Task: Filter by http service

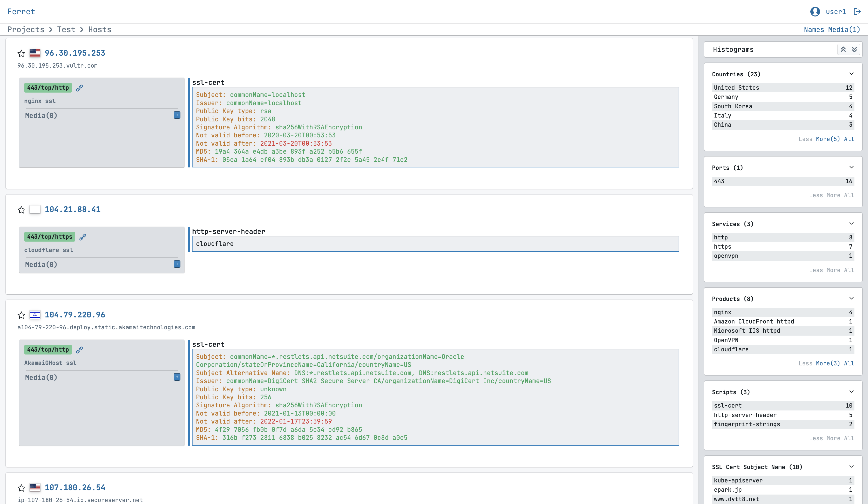Action: 783,237
